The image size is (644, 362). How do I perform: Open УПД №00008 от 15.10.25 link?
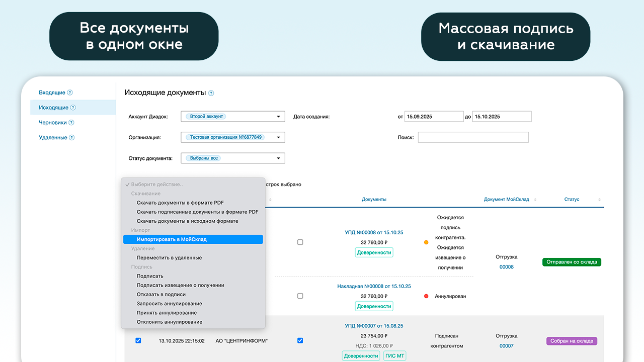pyautogui.click(x=374, y=232)
